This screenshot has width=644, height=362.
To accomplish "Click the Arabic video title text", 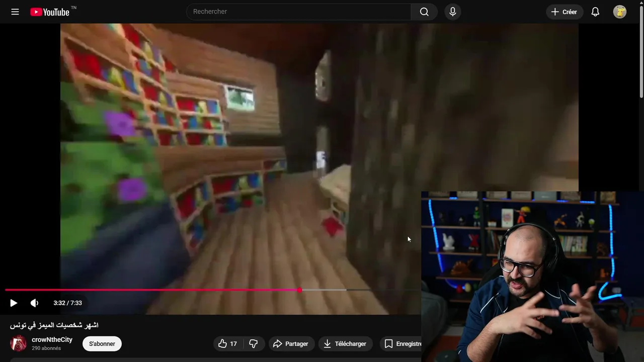I will [54, 325].
